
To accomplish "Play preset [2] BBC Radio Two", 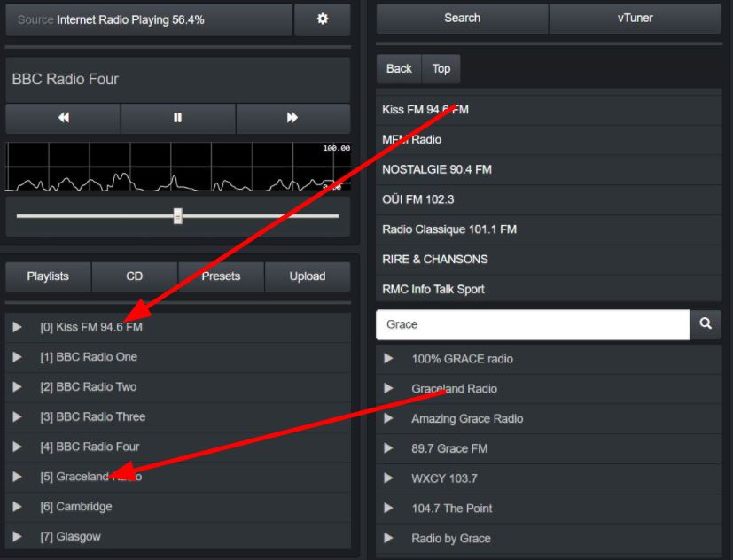I will pos(18,387).
